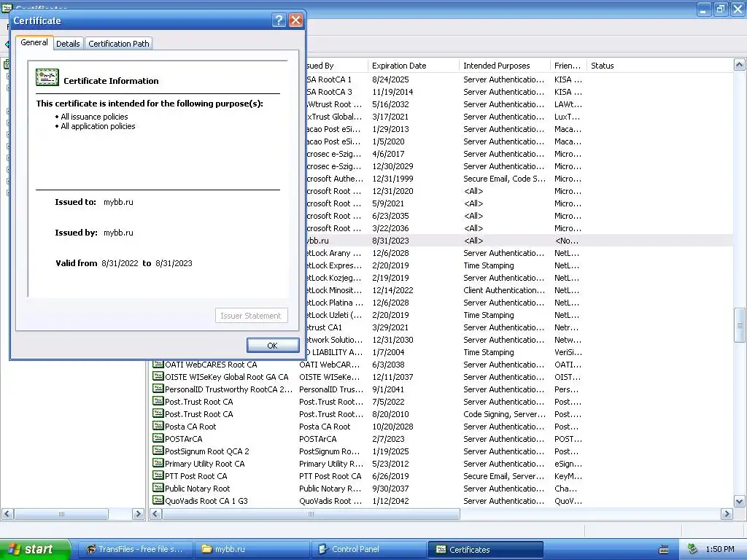Sort by Expiration Date column header
747x560 pixels.
pos(413,66)
